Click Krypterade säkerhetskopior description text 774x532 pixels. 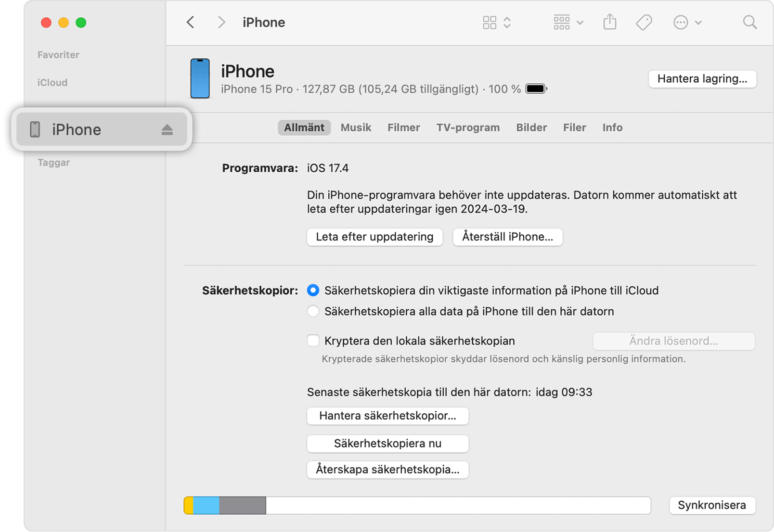(x=503, y=359)
